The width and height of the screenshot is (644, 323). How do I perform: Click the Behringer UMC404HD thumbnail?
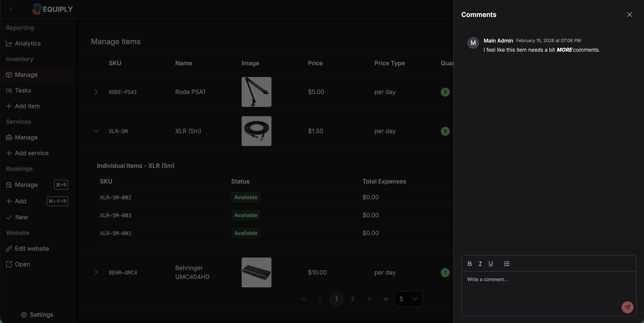(x=256, y=272)
